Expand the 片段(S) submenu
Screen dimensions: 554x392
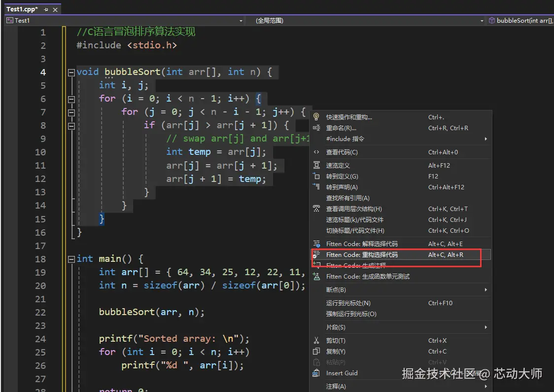click(401, 327)
